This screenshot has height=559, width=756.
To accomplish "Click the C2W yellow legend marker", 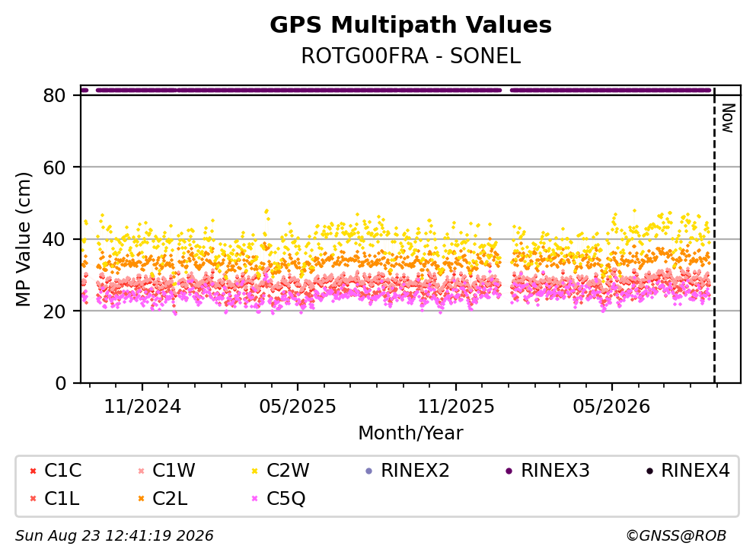I will [x=255, y=471].
